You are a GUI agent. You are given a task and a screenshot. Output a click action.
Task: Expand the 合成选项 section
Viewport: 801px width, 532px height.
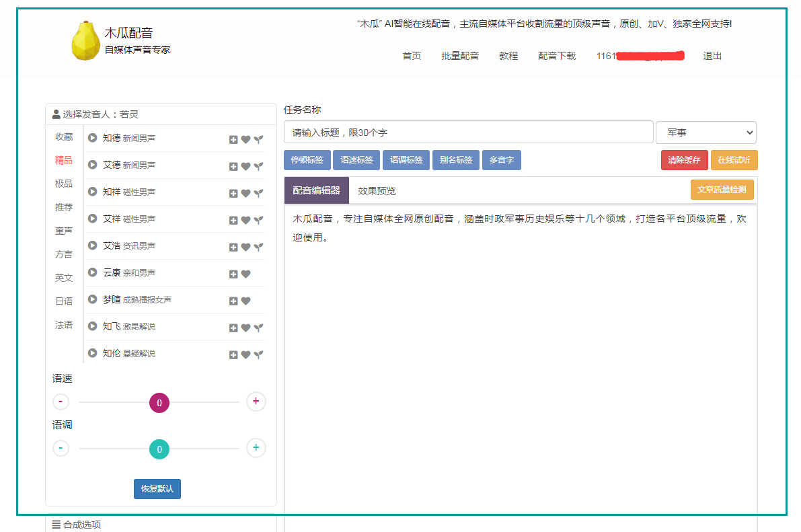click(x=77, y=525)
